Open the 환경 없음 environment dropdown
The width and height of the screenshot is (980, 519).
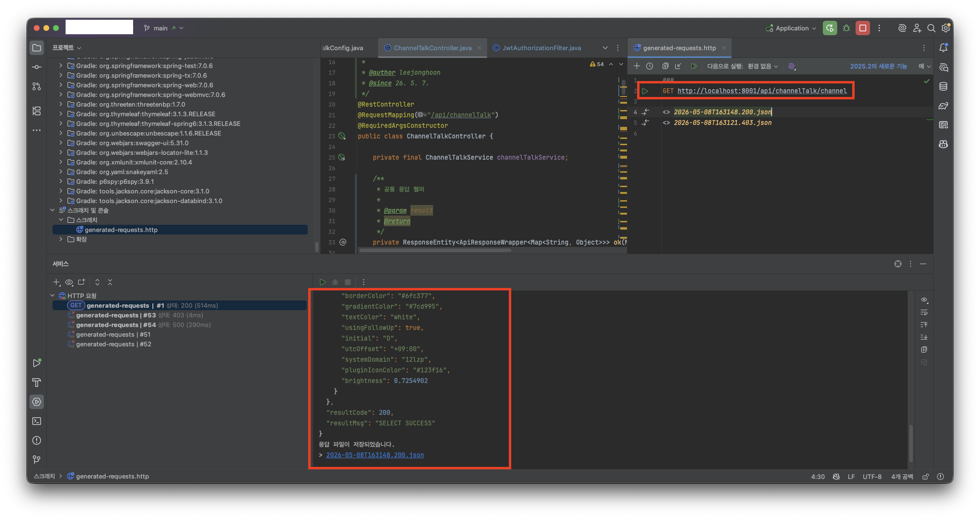(x=762, y=66)
